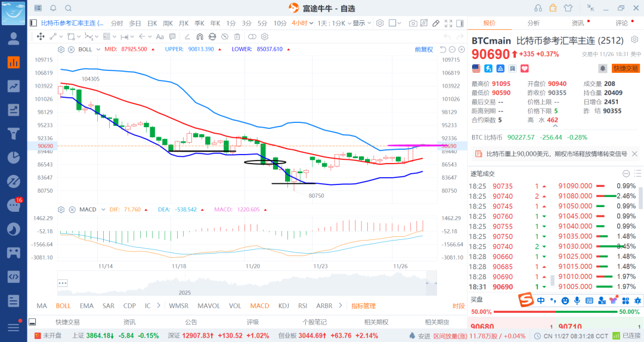Image resolution: width=644 pixels, height=342 pixels.
Task: Open the 1天:1分K dropdown
Action: coord(335,23)
